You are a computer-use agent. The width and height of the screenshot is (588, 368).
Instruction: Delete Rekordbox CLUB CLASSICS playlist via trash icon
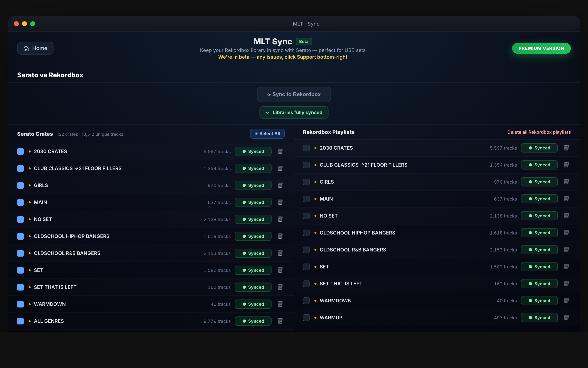[x=566, y=165]
